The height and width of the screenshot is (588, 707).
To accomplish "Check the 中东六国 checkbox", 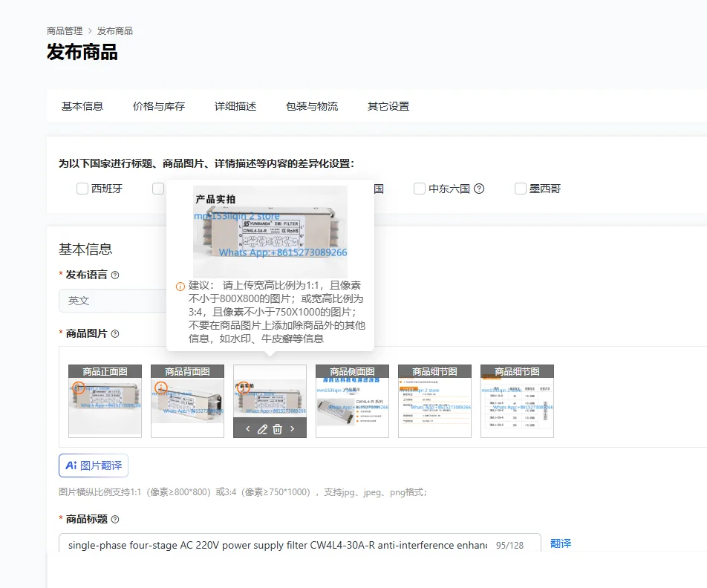I will [420, 189].
